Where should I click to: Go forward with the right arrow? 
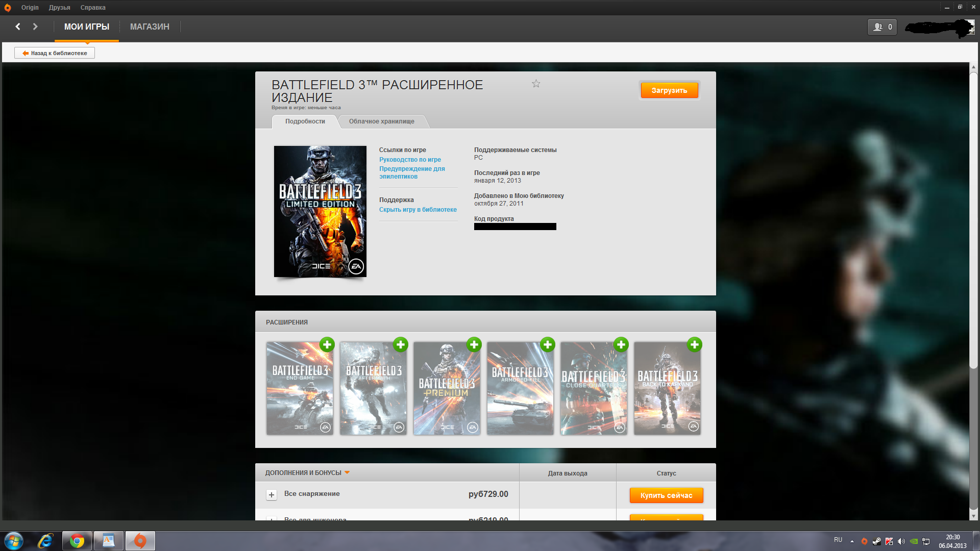[35, 27]
